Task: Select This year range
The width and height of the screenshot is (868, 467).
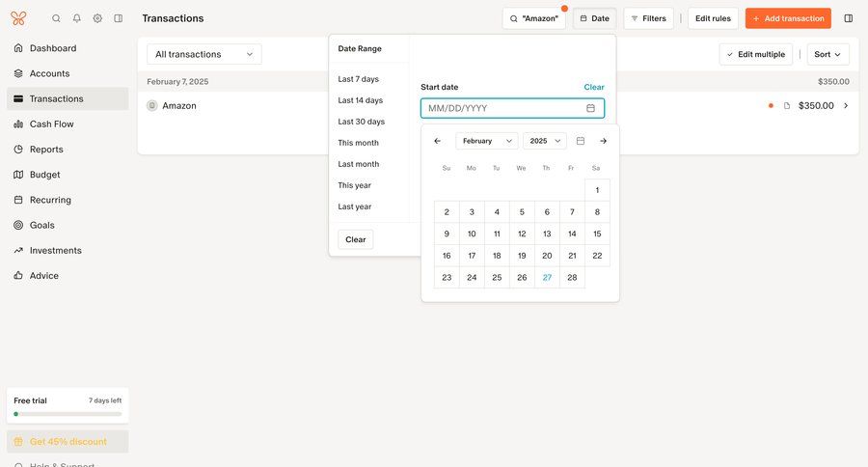Action: [354, 185]
